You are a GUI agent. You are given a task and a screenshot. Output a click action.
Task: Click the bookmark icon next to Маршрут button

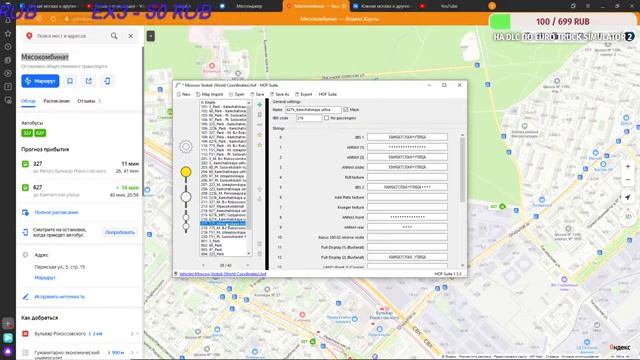(x=70, y=81)
